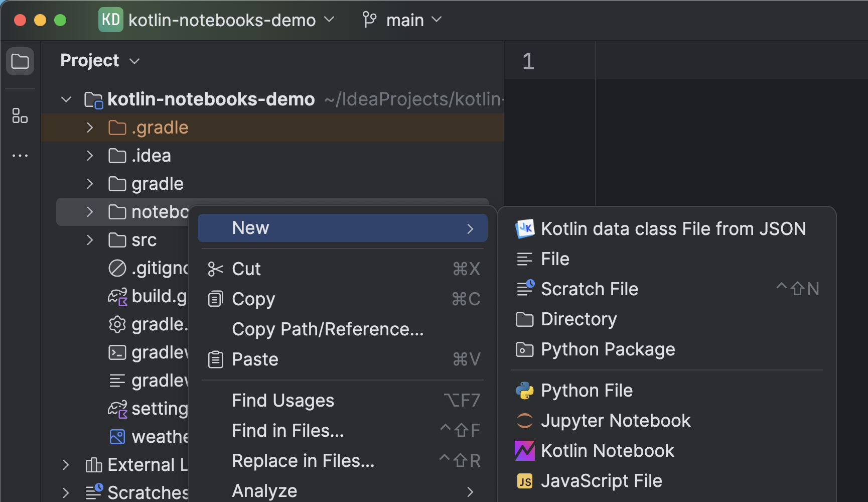This screenshot has width=868, height=502.
Task: Open the Project view dropdown
Action: 134,61
